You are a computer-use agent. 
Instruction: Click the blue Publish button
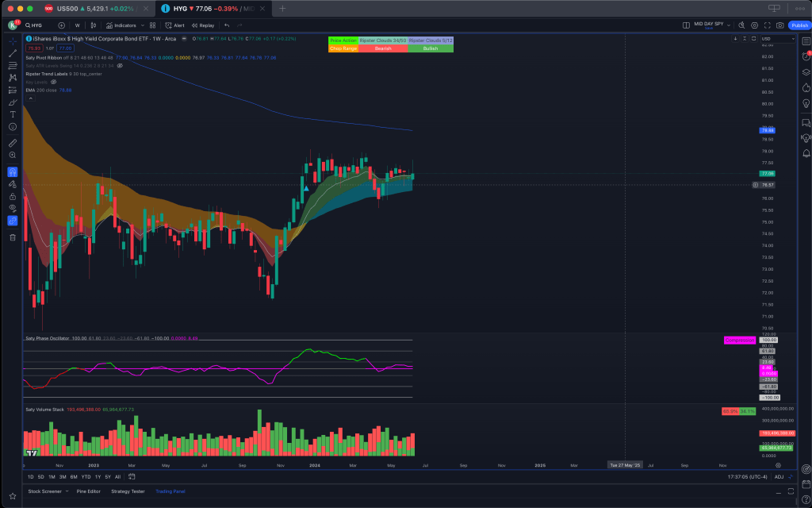click(x=799, y=25)
